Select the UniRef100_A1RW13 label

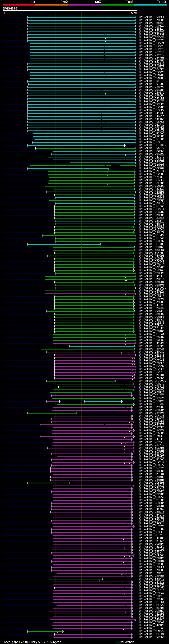click(x=152, y=486)
